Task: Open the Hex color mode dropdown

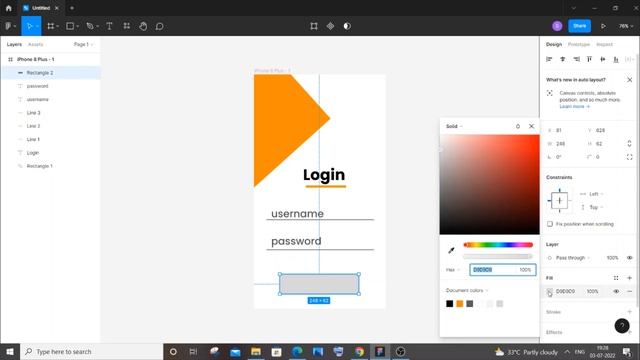Action: click(x=453, y=270)
